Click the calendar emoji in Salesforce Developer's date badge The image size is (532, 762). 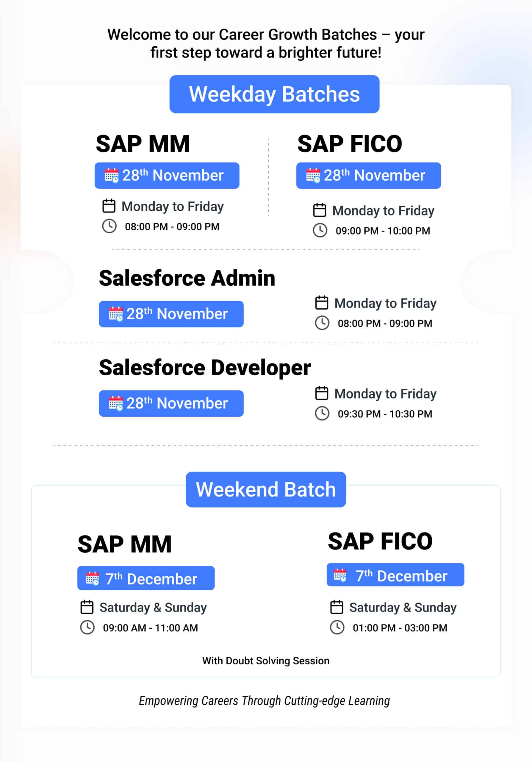pos(116,403)
